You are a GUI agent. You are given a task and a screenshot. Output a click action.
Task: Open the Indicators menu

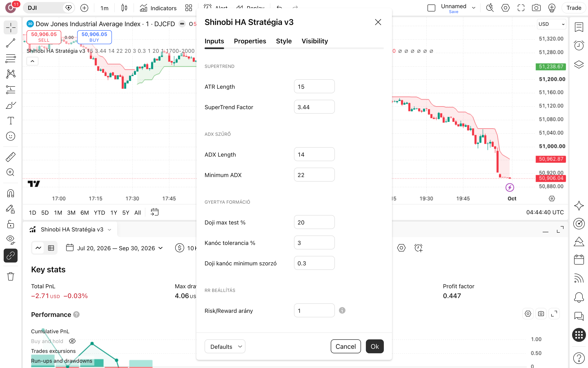158,8
